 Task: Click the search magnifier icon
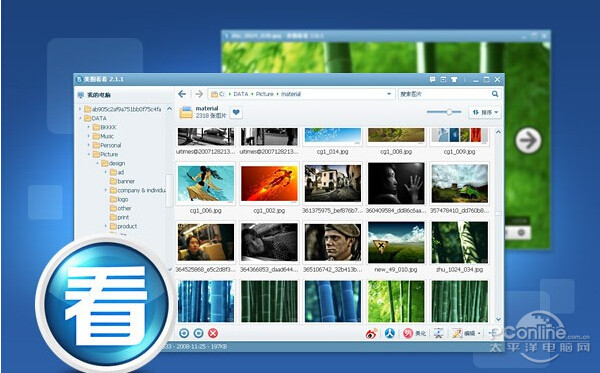pyautogui.click(x=495, y=94)
